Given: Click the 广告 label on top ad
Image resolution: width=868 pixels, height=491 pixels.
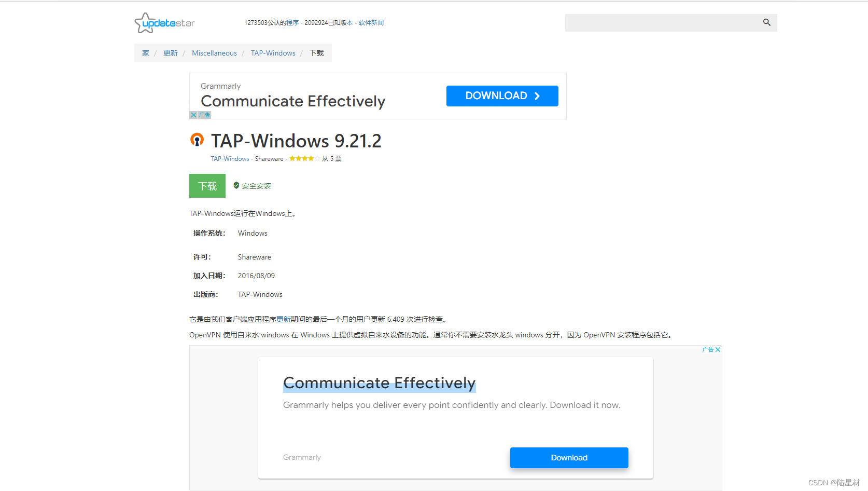Looking at the screenshot, I should click(205, 115).
